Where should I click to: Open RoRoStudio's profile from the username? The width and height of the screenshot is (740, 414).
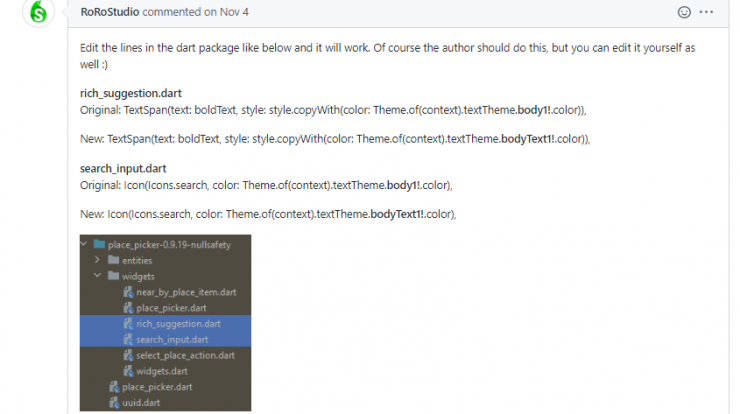point(109,12)
